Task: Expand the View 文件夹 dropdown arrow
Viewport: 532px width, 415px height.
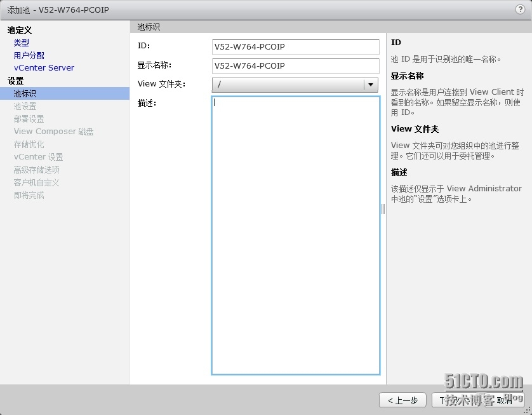Action: 371,85
